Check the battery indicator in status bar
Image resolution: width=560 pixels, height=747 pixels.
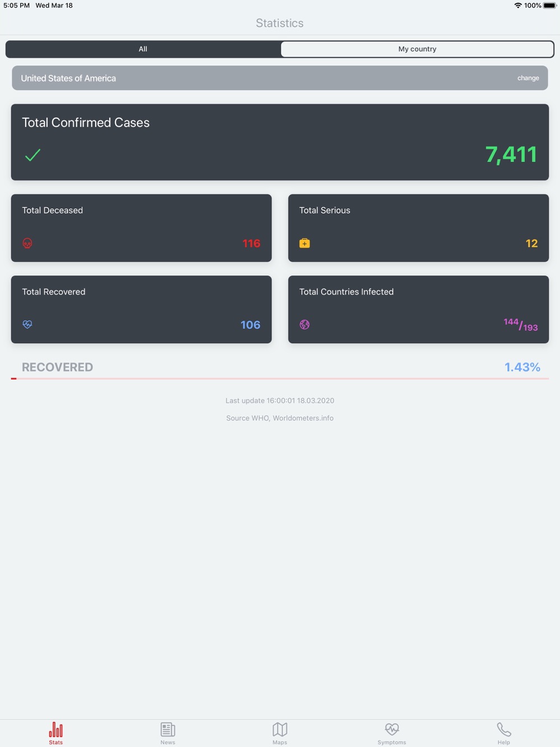550,6
